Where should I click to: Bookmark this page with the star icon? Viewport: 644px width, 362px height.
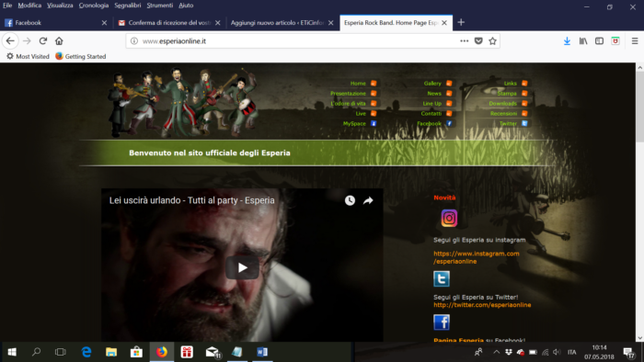coord(492,41)
